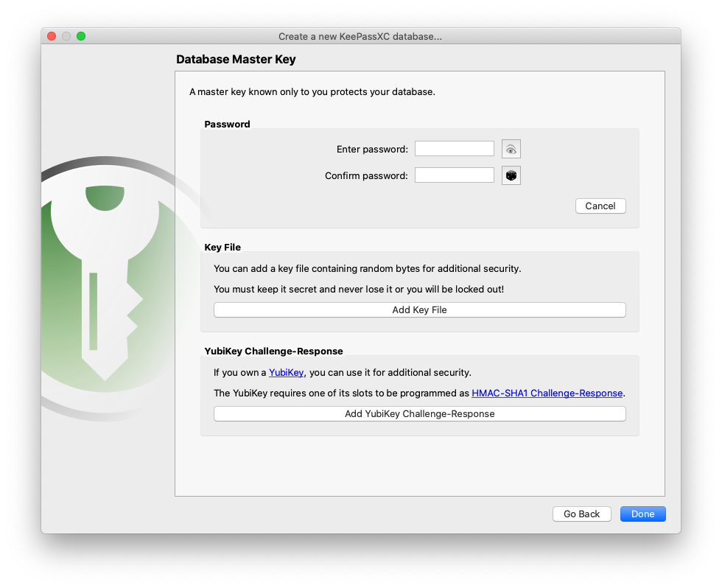This screenshot has height=588, width=722.
Task: Click Done to finish database creation
Action: (642, 514)
